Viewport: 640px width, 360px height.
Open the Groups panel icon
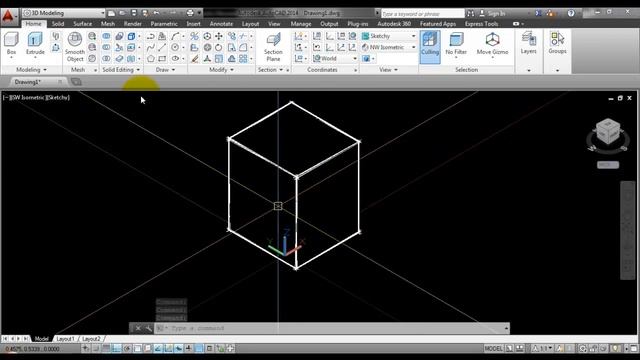pos(557,43)
